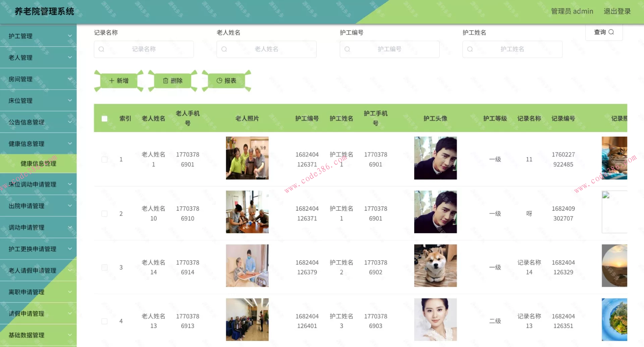Toggle the select-all checkbox in table header

click(104, 119)
